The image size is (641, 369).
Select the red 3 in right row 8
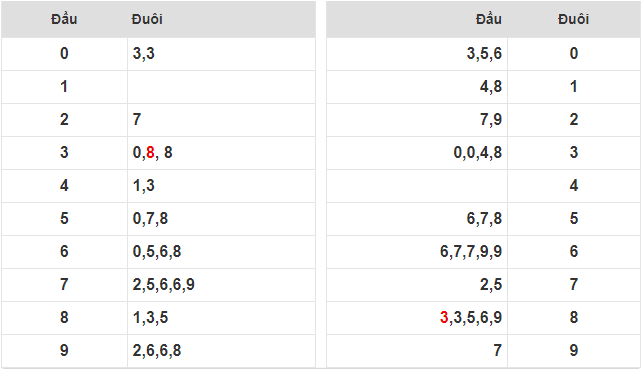[444, 318]
